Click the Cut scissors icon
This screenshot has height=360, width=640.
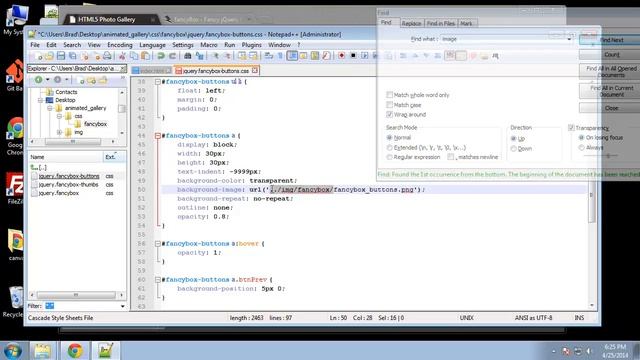[122, 56]
